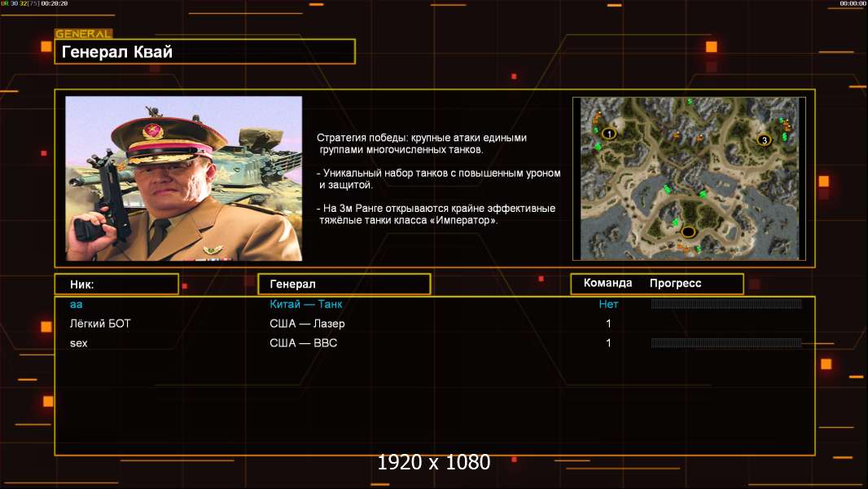
Task: Click 'Китай — Танк' general entry
Action: click(x=305, y=304)
